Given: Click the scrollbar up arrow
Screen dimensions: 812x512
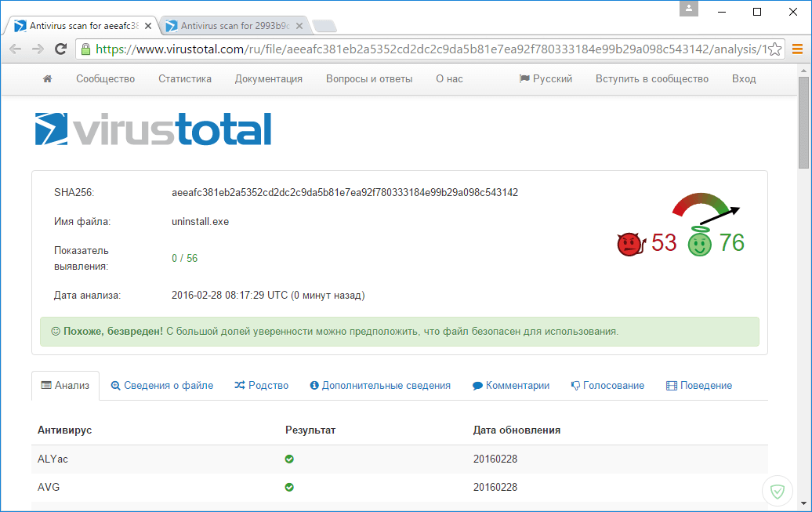Looking at the screenshot, I should (803, 70).
